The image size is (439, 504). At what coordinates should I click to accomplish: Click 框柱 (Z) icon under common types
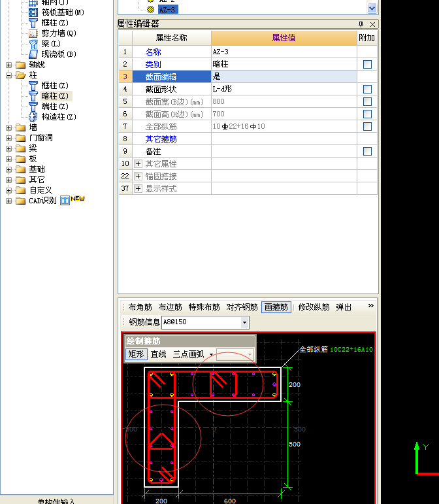point(33,23)
